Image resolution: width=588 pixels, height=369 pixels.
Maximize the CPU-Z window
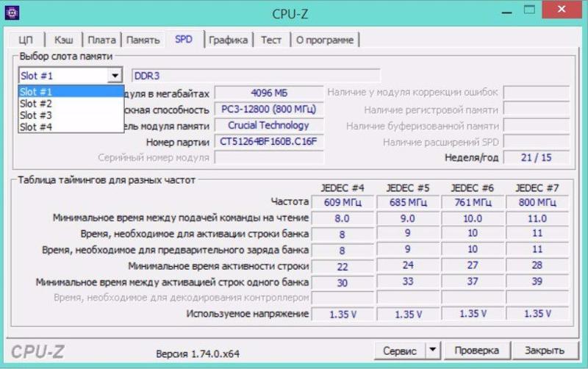pos(529,10)
